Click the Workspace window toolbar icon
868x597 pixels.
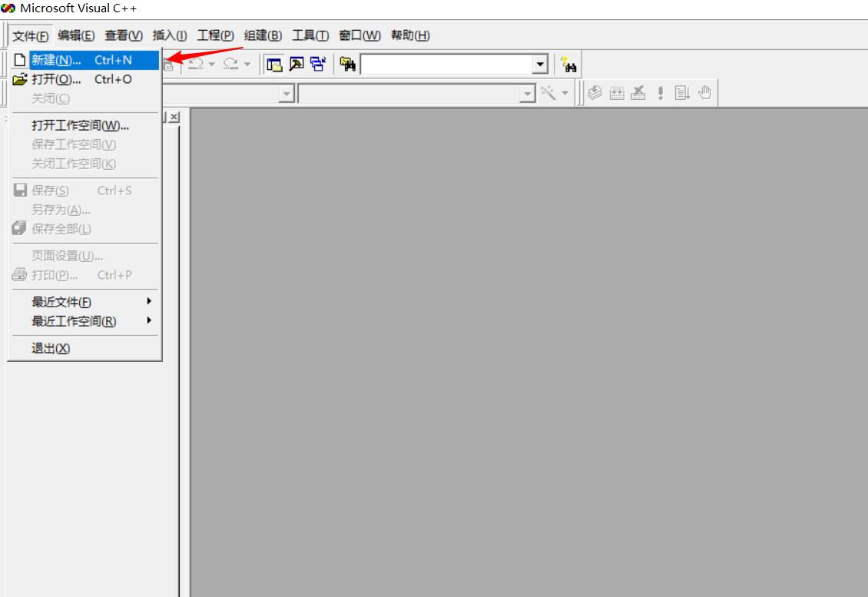point(274,65)
